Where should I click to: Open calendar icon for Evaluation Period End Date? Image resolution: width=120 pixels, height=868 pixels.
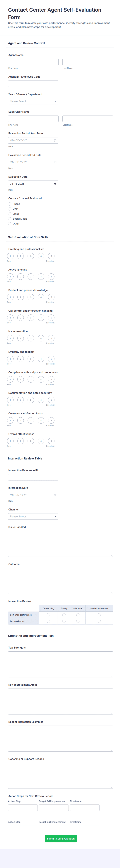click(55, 162)
